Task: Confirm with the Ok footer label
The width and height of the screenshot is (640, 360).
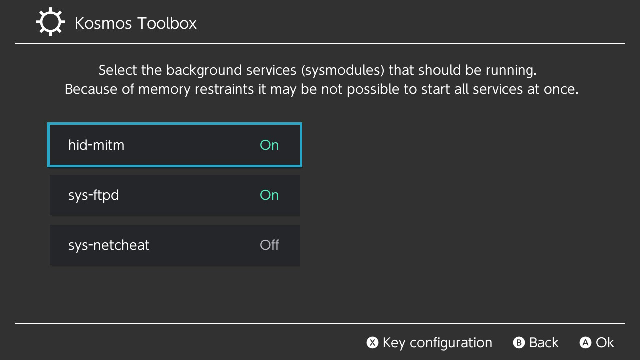Action: click(x=604, y=342)
